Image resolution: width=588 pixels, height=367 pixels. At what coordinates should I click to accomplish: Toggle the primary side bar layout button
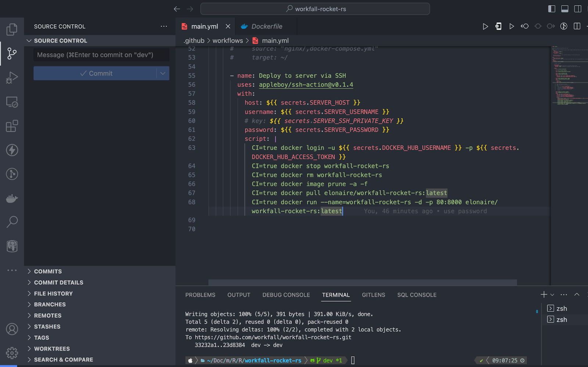[x=552, y=9]
